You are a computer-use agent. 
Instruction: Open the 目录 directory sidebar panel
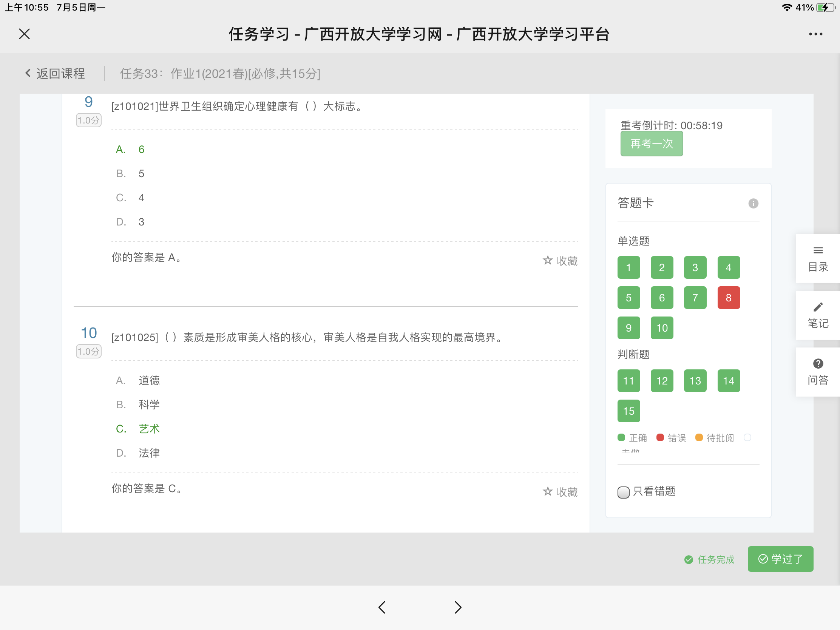click(818, 259)
